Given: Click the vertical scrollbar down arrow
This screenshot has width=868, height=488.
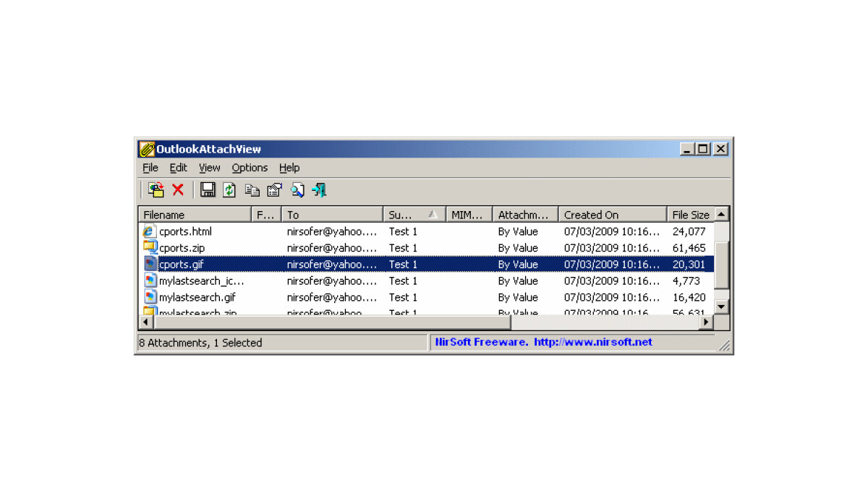Looking at the screenshot, I should 721,307.
